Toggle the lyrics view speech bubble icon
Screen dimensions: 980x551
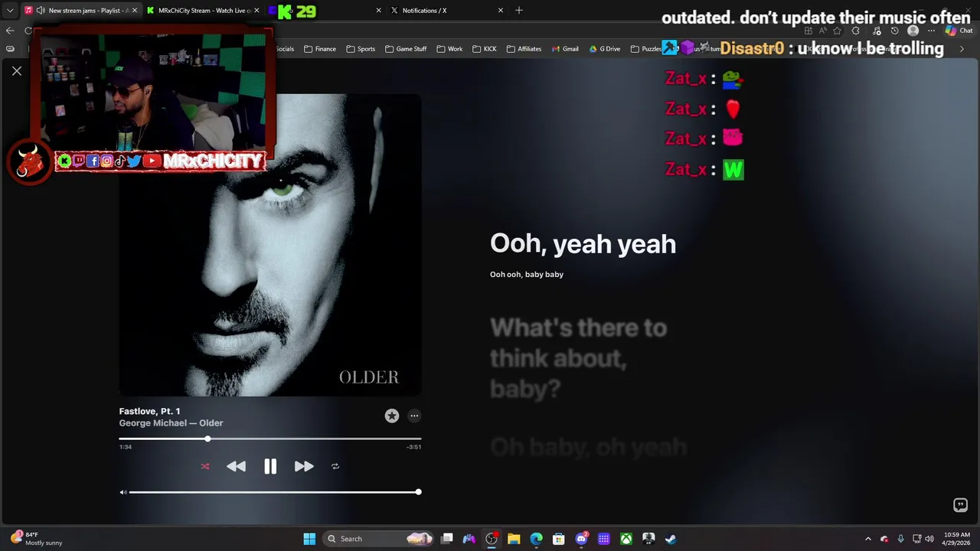click(960, 505)
